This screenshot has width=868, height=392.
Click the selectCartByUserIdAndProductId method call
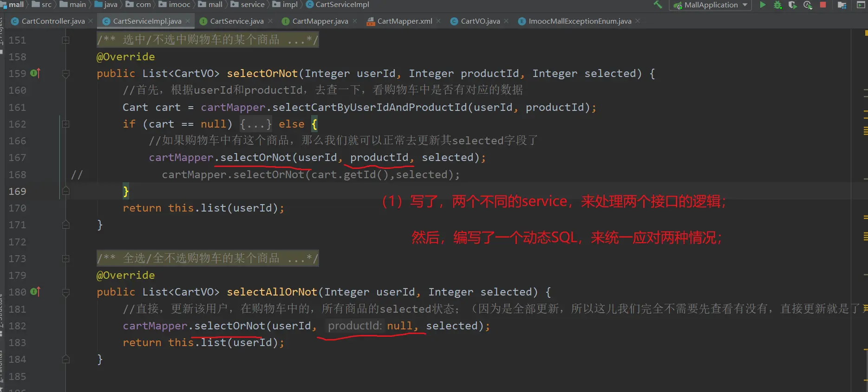click(370, 107)
